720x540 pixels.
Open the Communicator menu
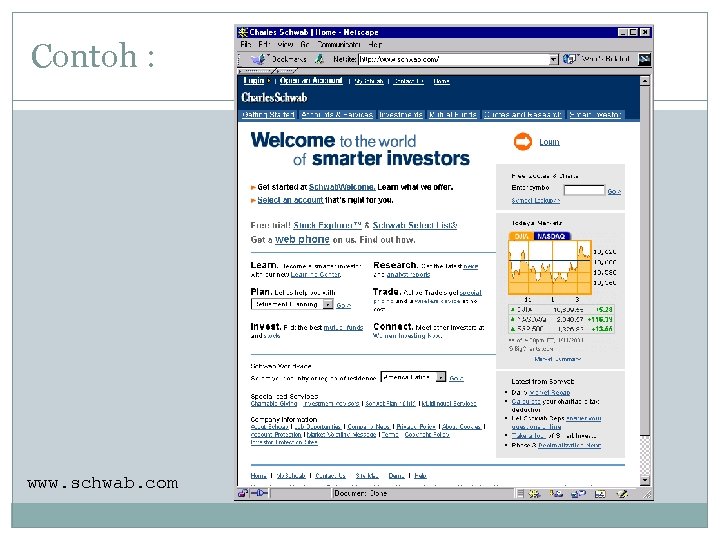coord(339,45)
